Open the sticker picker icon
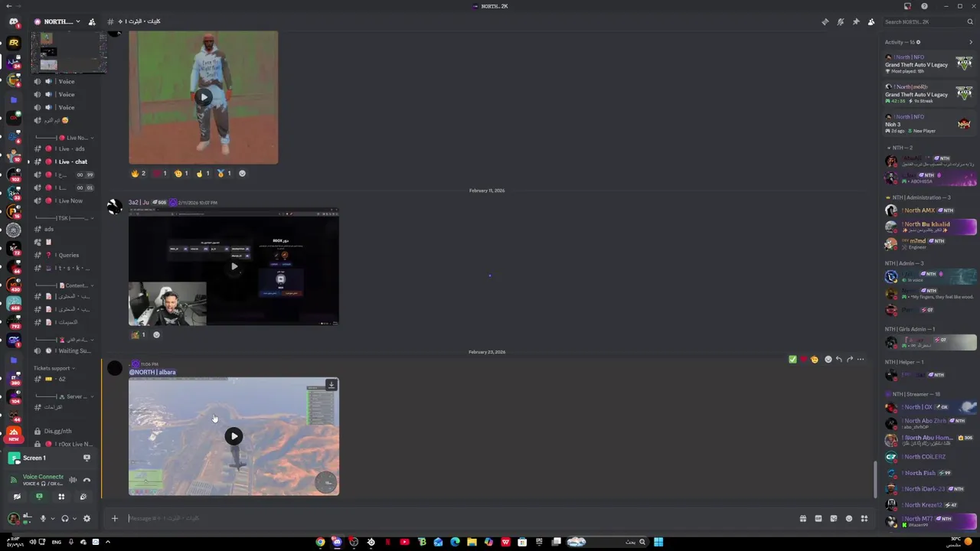The height and width of the screenshot is (551, 980). pyautogui.click(x=834, y=518)
